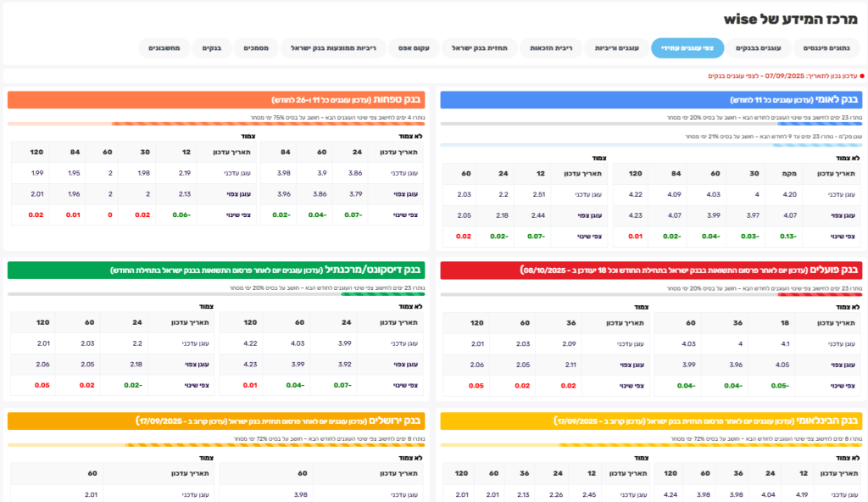The height and width of the screenshot is (502, 868).
Task: Click the yellow בנק הבינלאומי header bar
Action: point(650,421)
